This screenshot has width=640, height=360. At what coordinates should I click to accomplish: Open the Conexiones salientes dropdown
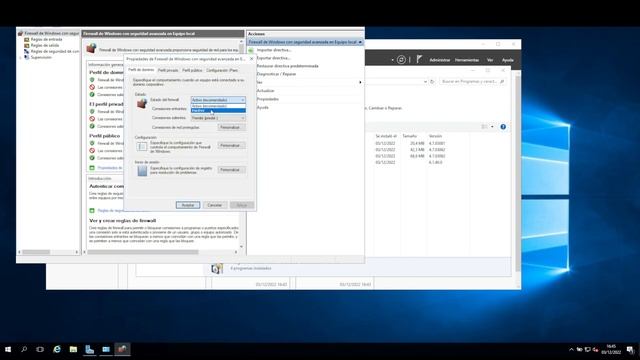point(218,118)
